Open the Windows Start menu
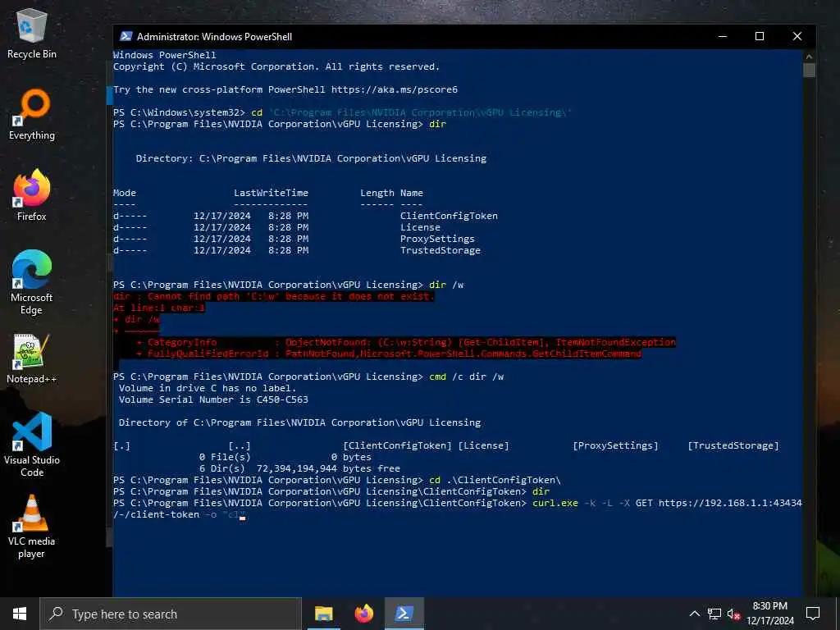840x630 pixels. [x=20, y=614]
